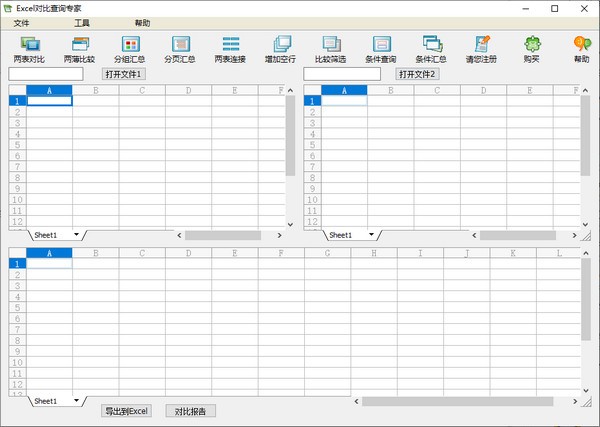Select column L header in bottom grid
Screen dimensions: 600x427
[559, 253]
